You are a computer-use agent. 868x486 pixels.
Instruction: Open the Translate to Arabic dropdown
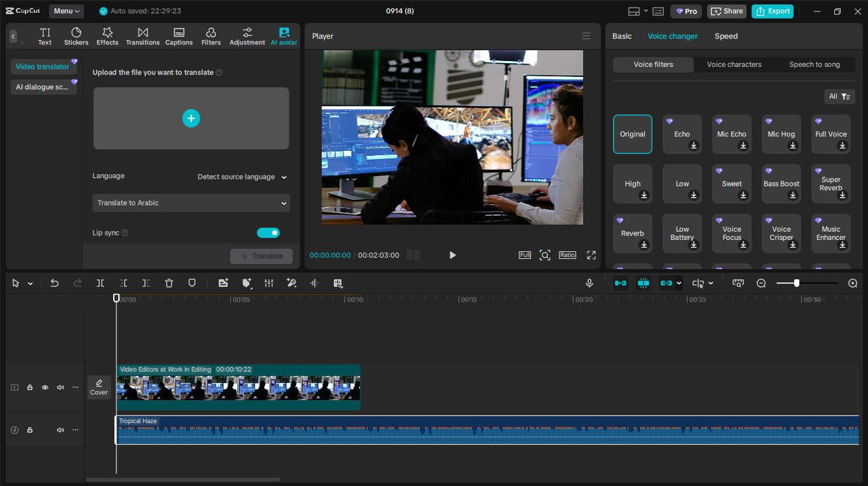pos(191,202)
